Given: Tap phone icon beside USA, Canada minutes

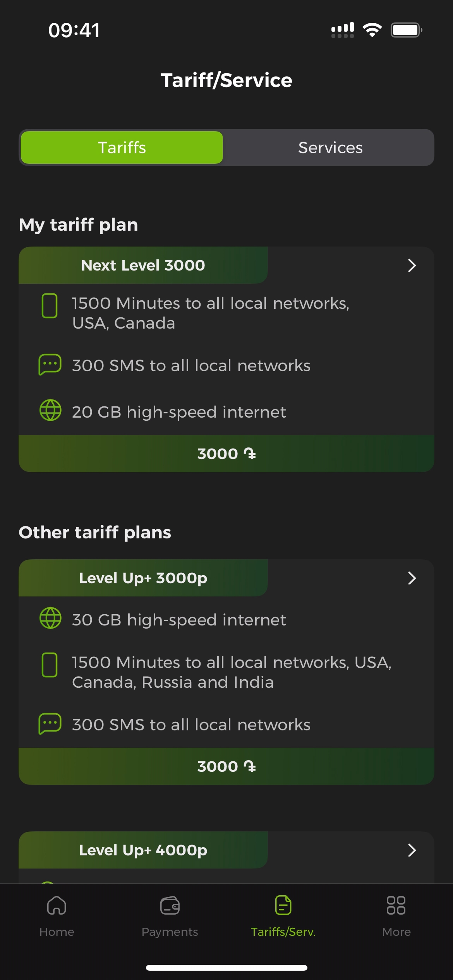Looking at the screenshot, I should click(x=50, y=306).
